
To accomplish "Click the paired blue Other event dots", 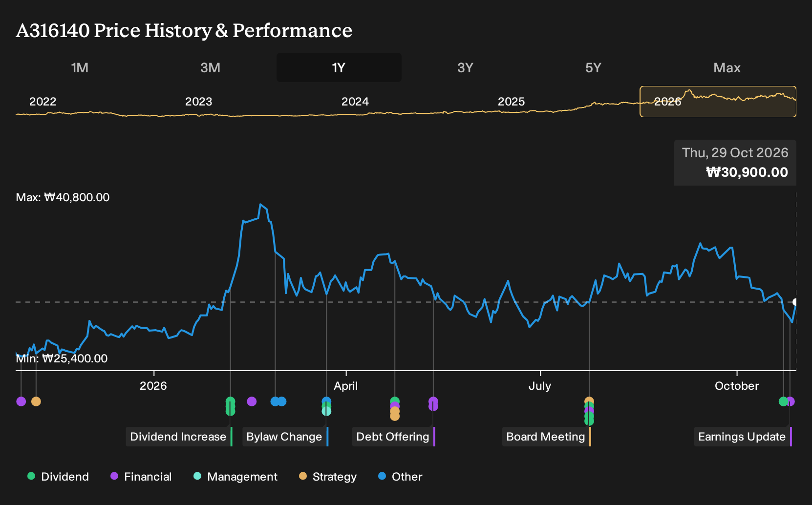I will pyautogui.click(x=278, y=401).
